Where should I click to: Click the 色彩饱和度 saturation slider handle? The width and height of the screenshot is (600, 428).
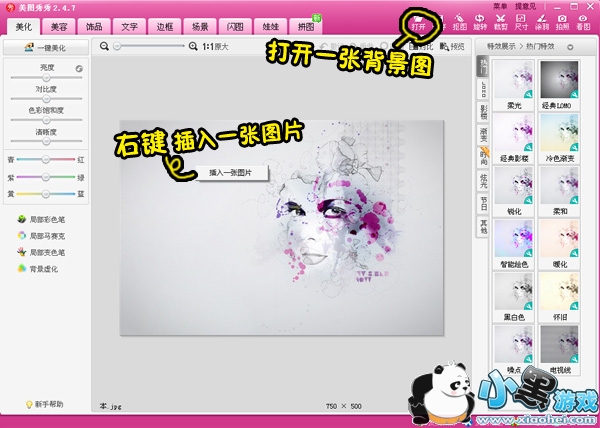point(46,120)
